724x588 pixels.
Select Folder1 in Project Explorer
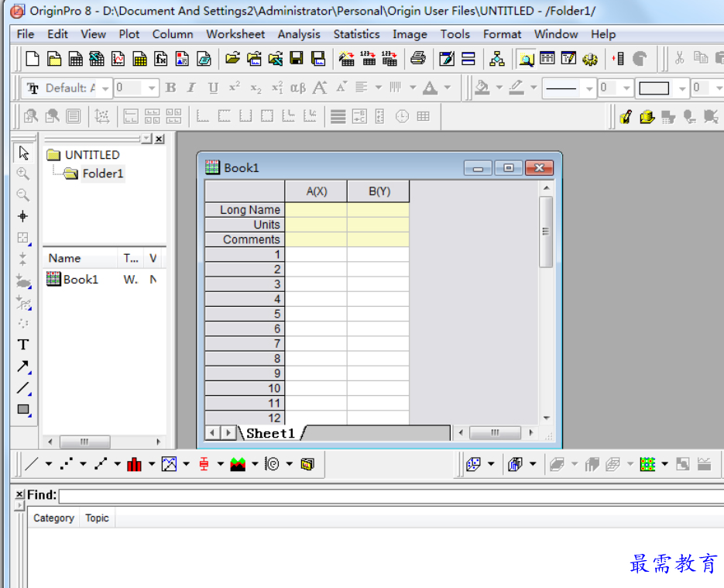coord(102,174)
